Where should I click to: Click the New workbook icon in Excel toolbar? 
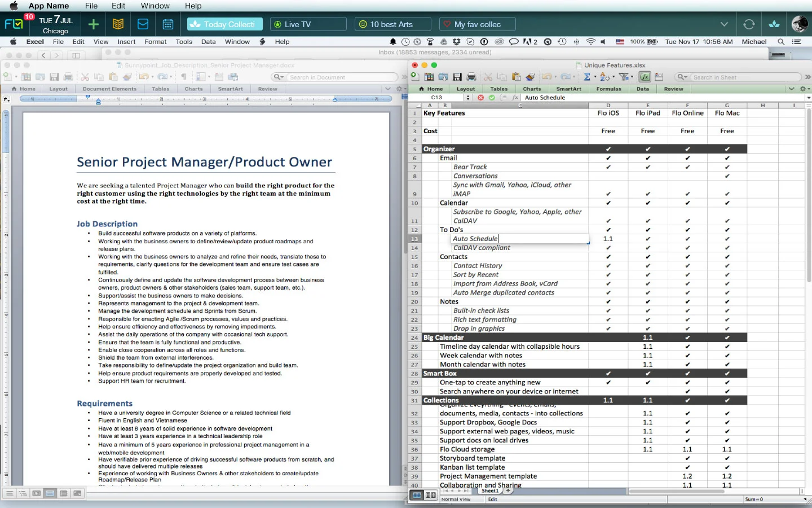click(x=415, y=77)
